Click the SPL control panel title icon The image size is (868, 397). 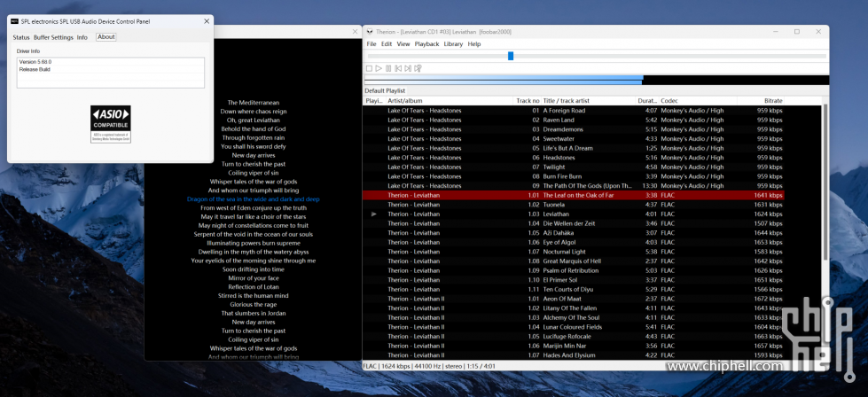[14, 21]
